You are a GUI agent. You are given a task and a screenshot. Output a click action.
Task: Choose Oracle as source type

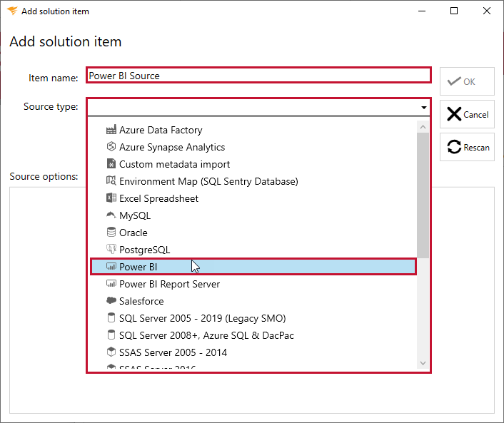(253, 233)
